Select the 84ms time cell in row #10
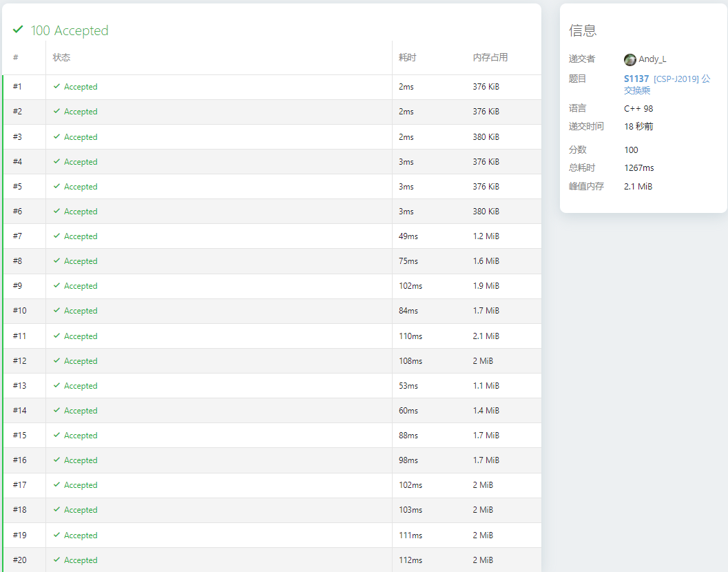Viewport: 728px width, 572px height. click(408, 310)
